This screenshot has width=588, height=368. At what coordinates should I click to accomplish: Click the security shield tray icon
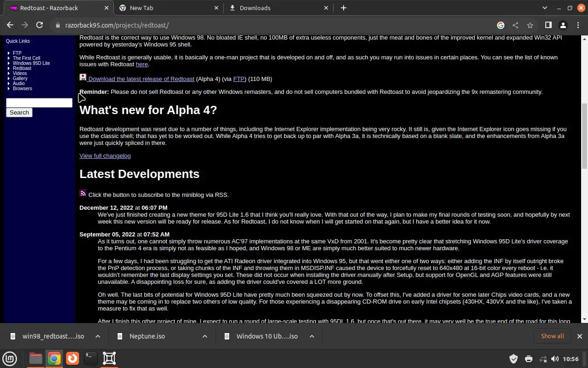coord(514,359)
